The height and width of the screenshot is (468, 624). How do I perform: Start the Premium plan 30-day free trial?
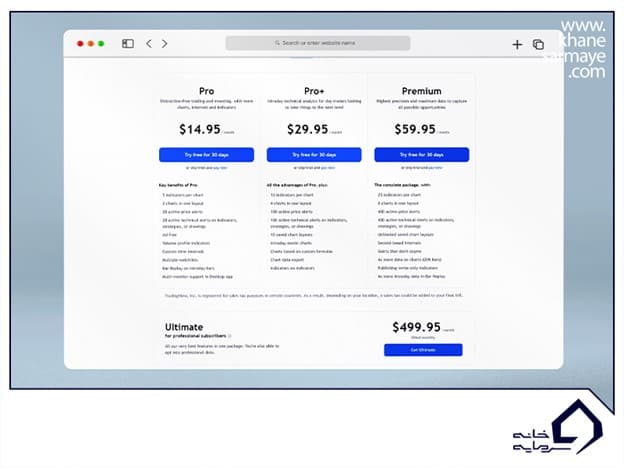tap(421, 155)
